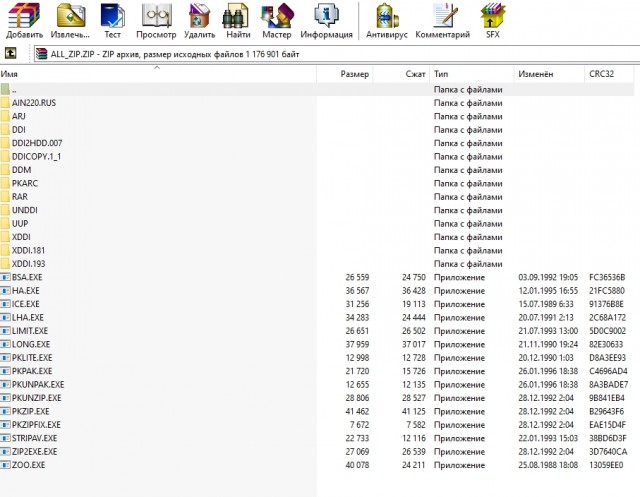
Task: Launch the Мастер (Wizard) tool
Action: [277, 20]
